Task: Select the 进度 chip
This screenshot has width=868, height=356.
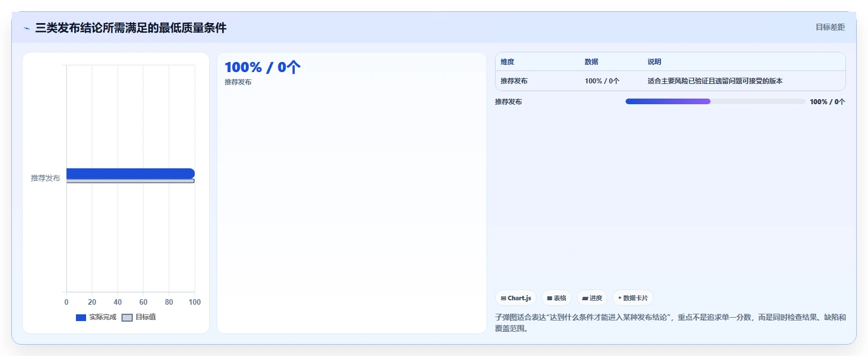Action: click(592, 298)
